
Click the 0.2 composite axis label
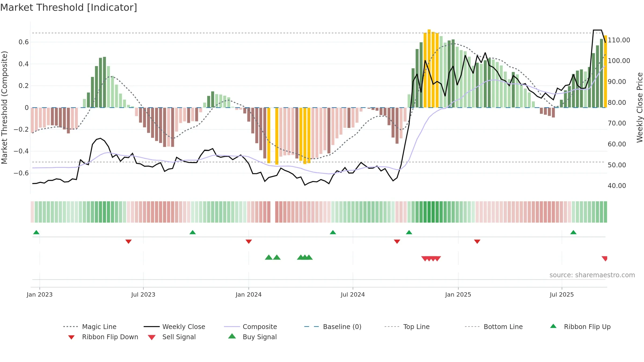(24, 86)
